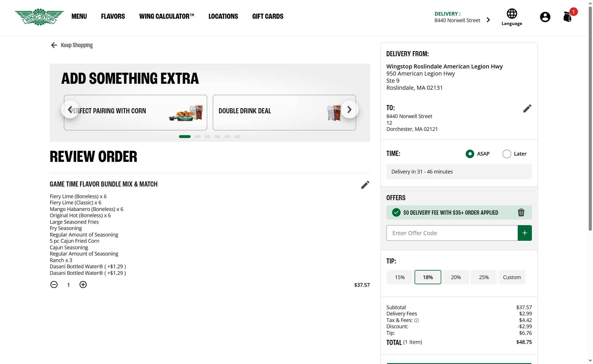This screenshot has height=364, width=593.
Task: View Tax & Fees details with the info icon
Action: [417, 320]
